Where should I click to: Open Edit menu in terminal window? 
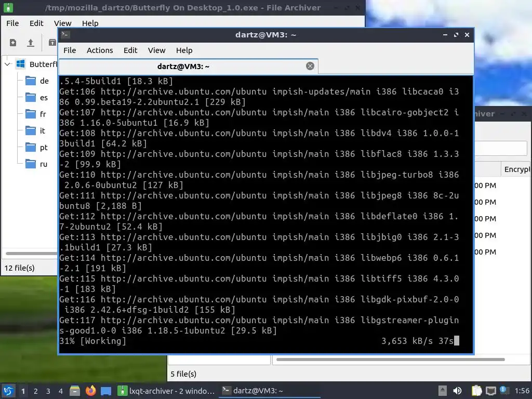pos(130,50)
